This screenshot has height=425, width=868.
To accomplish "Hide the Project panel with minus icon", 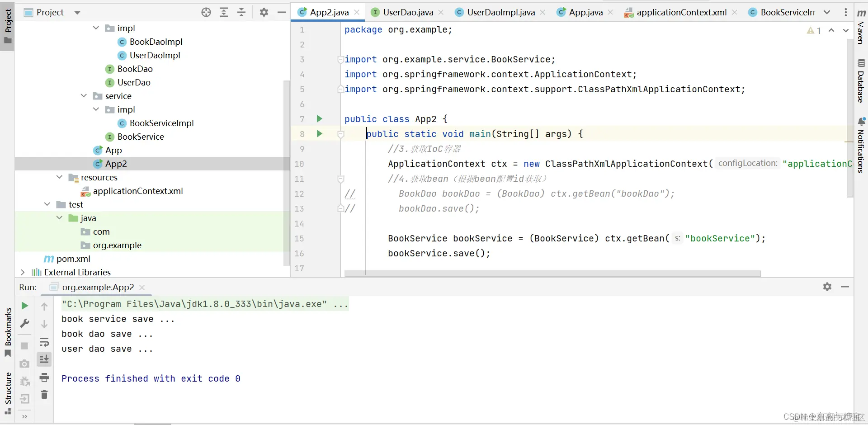I will (x=282, y=13).
